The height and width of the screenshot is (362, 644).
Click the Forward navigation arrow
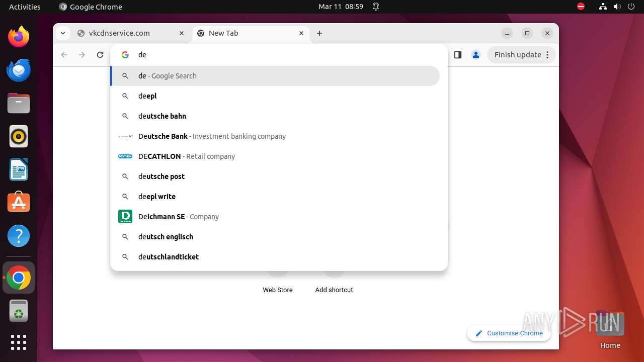coord(82,55)
